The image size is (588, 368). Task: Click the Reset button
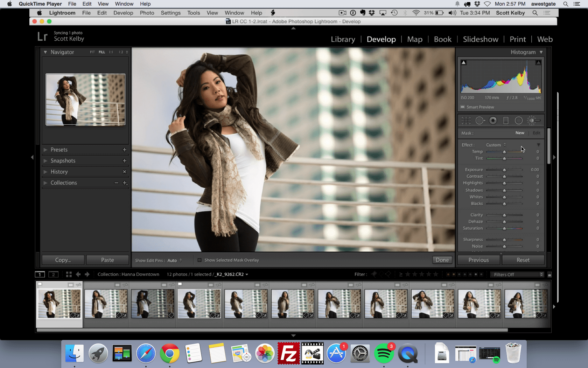[x=523, y=260]
